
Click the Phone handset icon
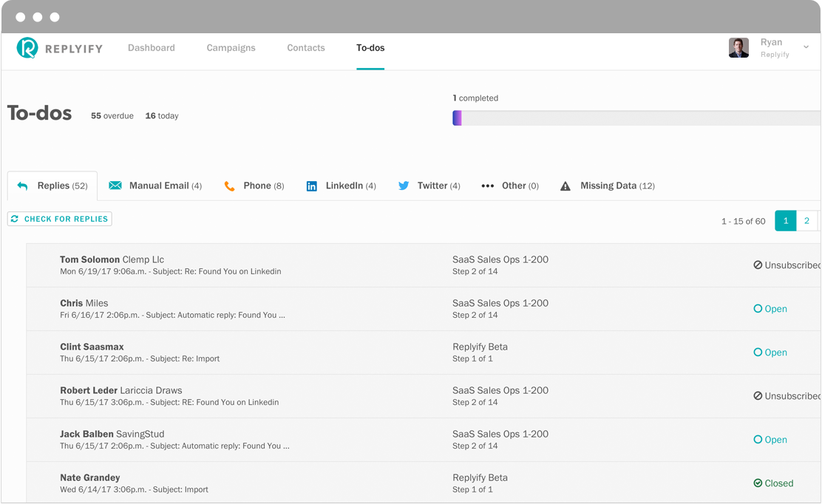[x=229, y=186]
